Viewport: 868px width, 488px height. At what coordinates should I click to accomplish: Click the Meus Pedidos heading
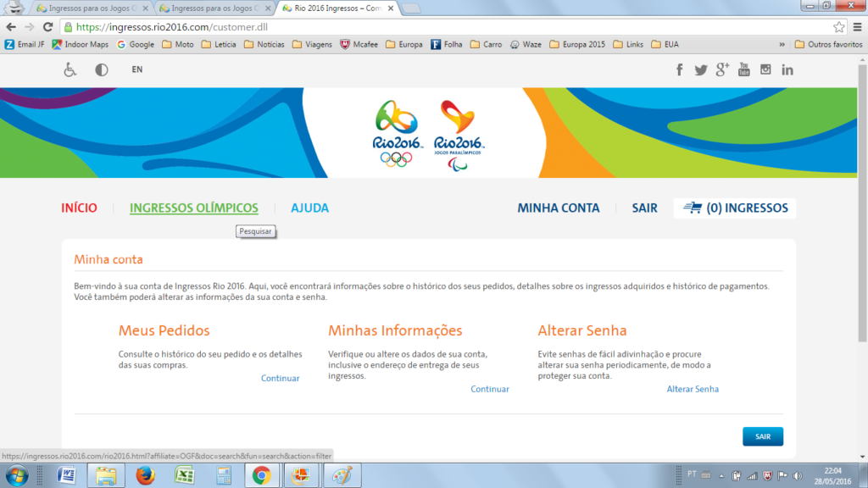click(164, 330)
